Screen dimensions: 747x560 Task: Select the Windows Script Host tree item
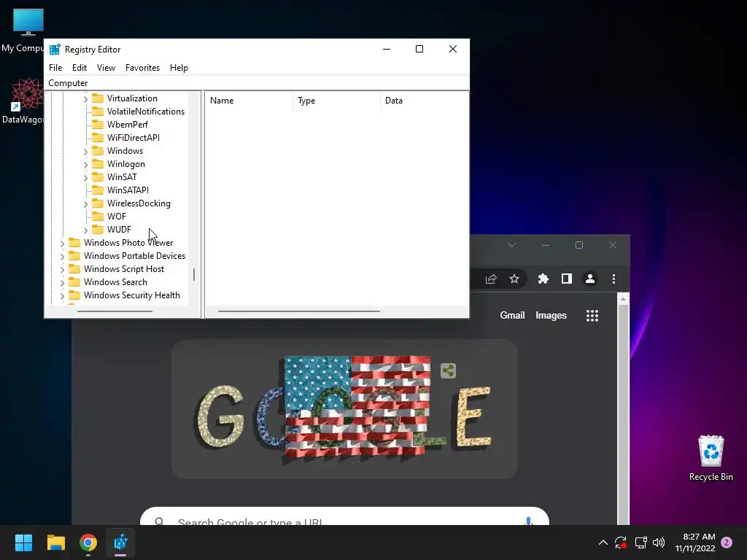coord(124,269)
